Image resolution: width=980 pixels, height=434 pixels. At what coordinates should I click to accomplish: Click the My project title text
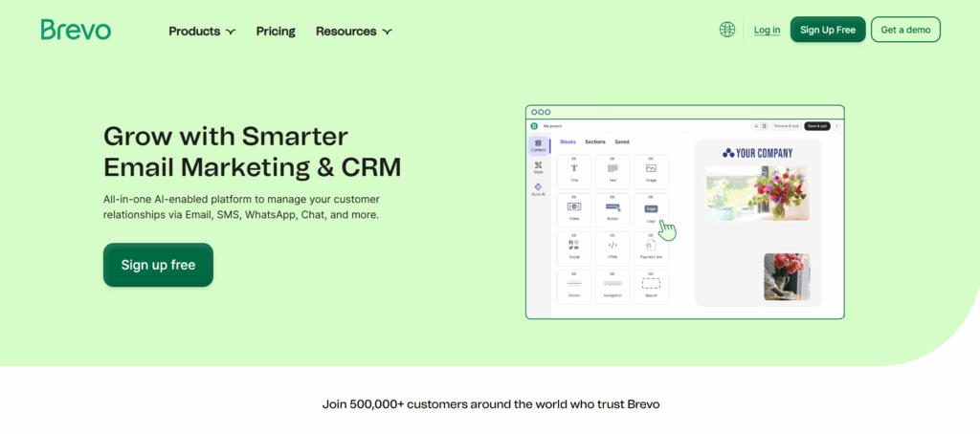[552, 126]
